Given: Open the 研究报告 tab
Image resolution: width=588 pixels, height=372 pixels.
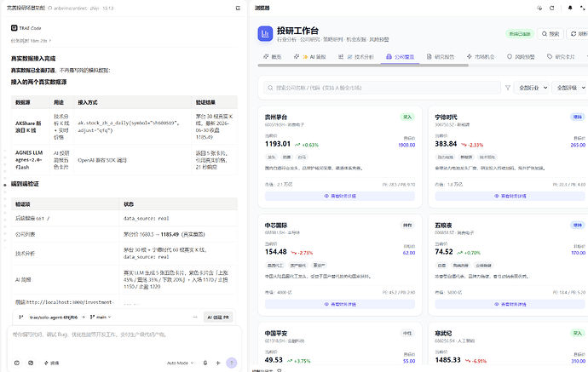Looking at the screenshot, I should 441,56.
